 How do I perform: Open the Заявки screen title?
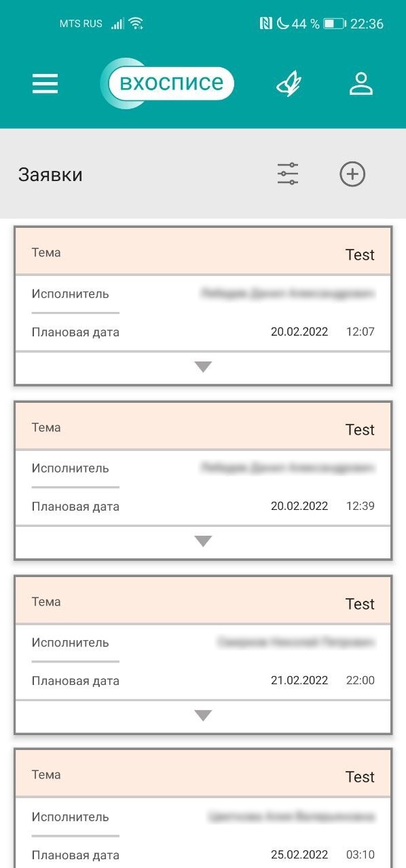(x=50, y=174)
